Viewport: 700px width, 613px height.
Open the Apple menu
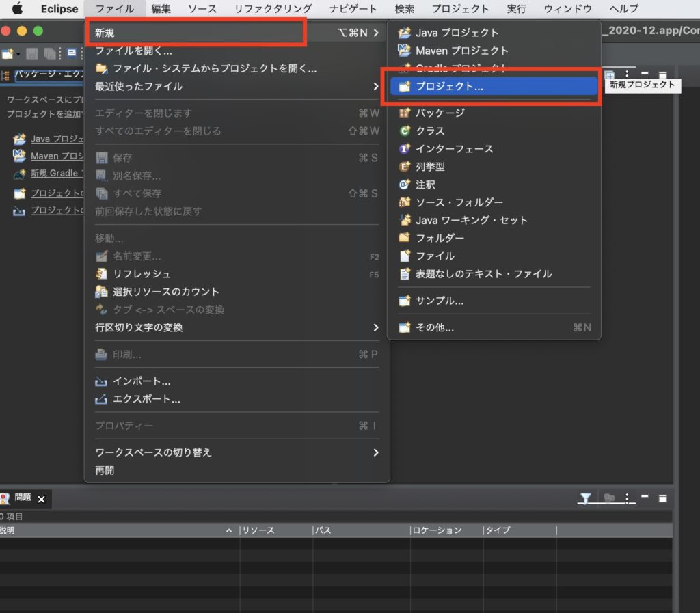(17, 8)
